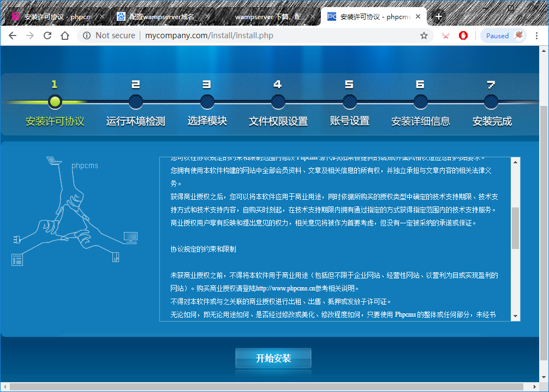The width and height of the screenshot is (549, 392).
Task: Switch to wampserver 下载 tab
Action: 268,16
